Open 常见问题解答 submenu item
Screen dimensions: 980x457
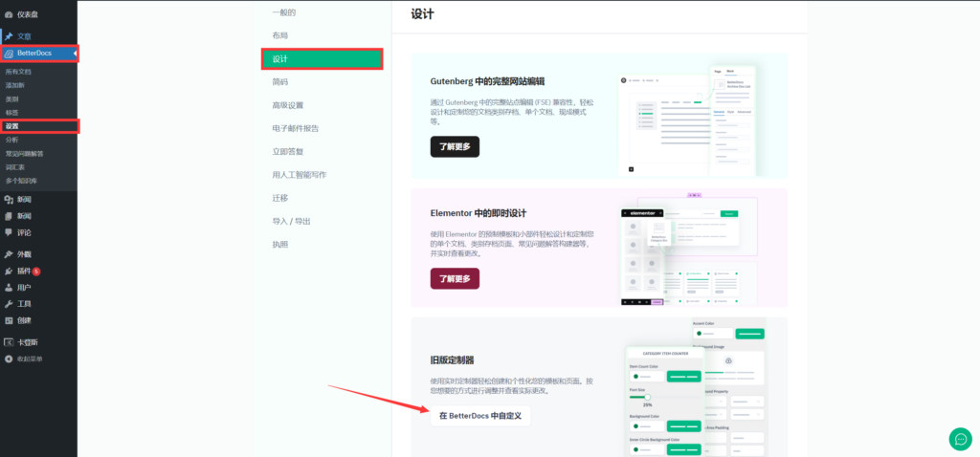24,154
